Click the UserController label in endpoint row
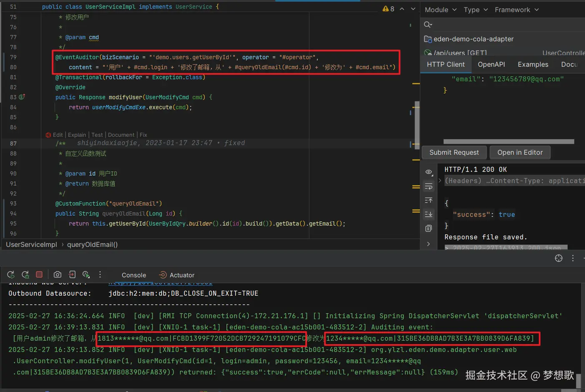 pos(563,53)
